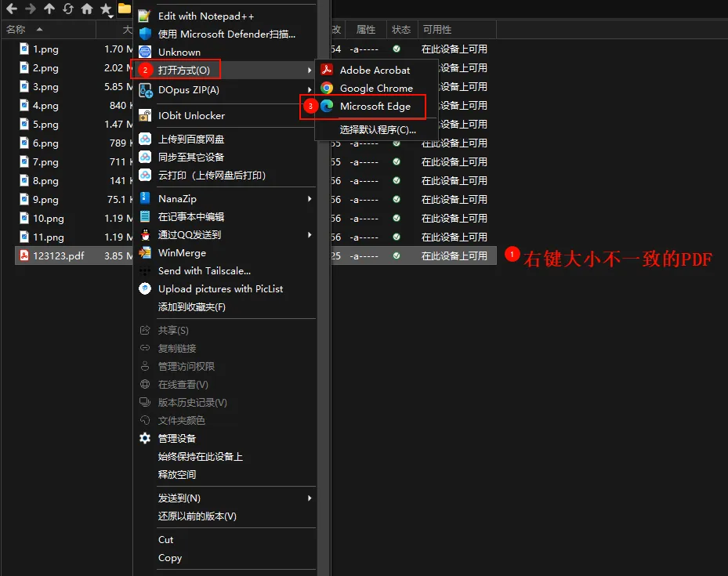Open the Home folder icon
Viewport: 728px width, 576px height.
(87, 9)
